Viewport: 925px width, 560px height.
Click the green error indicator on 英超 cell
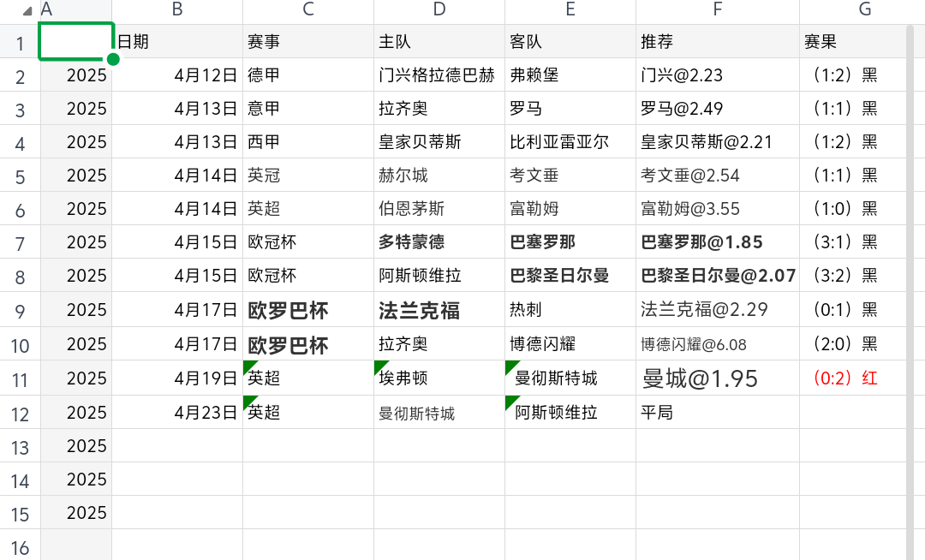248,367
